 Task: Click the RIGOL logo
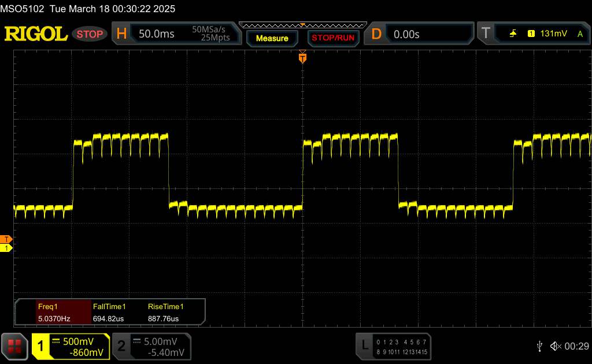pyautogui.click(x=36, y=34)
